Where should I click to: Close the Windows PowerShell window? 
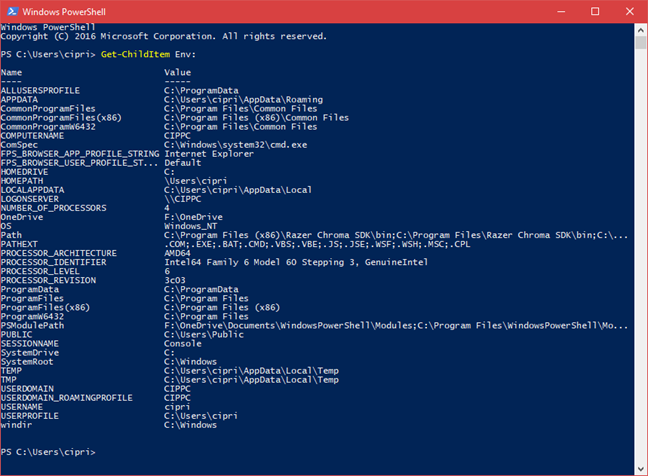click(630, 12)
